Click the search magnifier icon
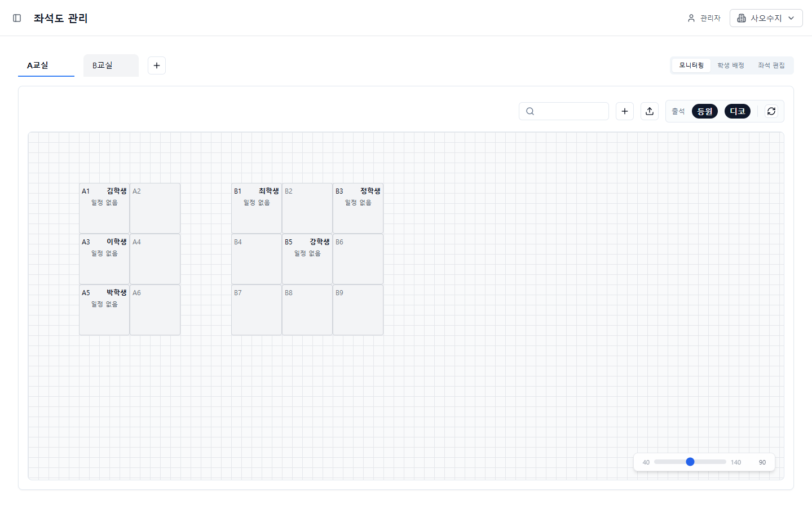This screenshot has width=812, height=508. 530,111
